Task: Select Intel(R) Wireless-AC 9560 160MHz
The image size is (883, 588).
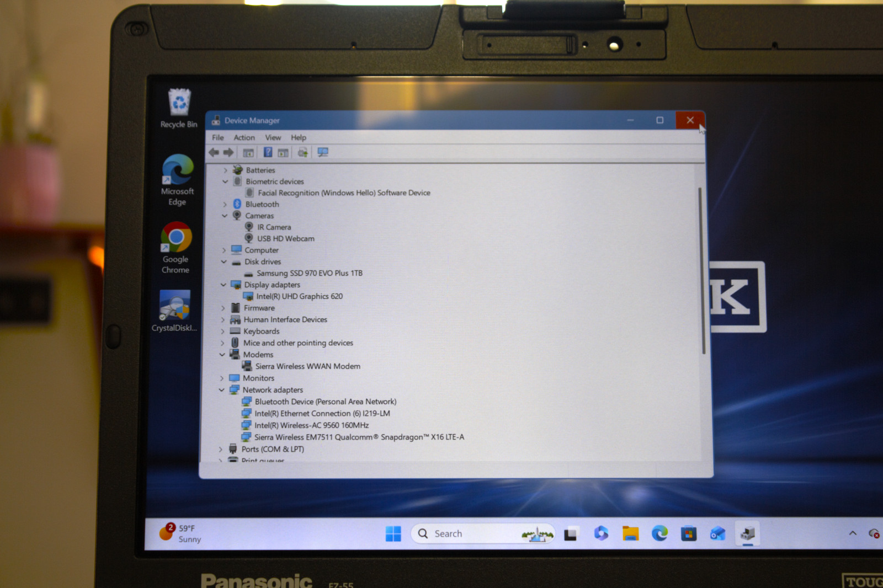Action: [x=312, y=426]
